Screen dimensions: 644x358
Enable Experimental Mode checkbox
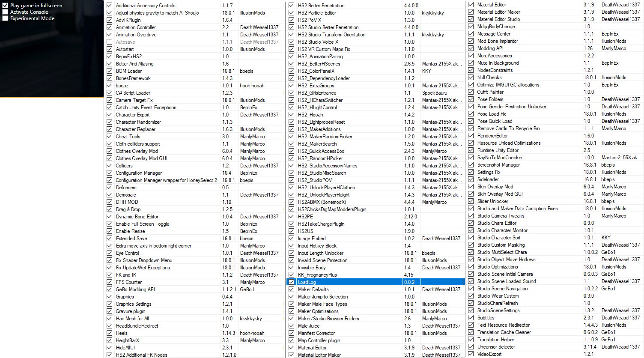pyautogui.click(x=5, y=18)
